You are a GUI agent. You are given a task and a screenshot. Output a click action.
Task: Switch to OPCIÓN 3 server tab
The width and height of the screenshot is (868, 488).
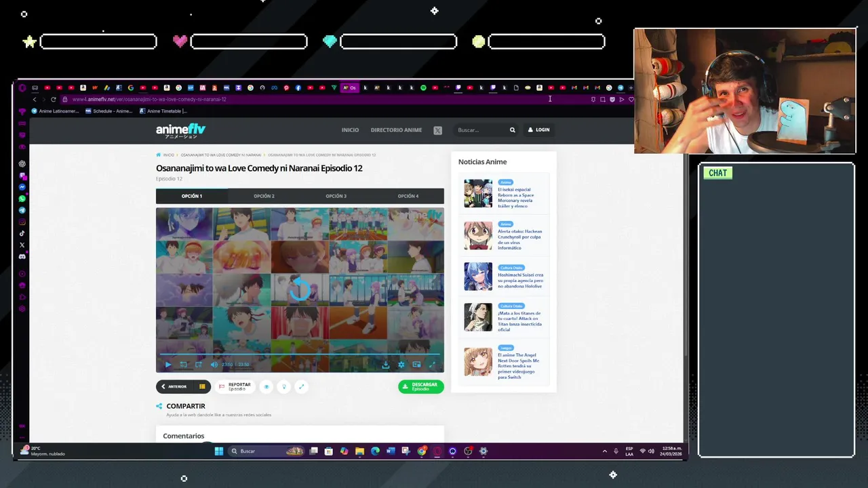(336, 196)
